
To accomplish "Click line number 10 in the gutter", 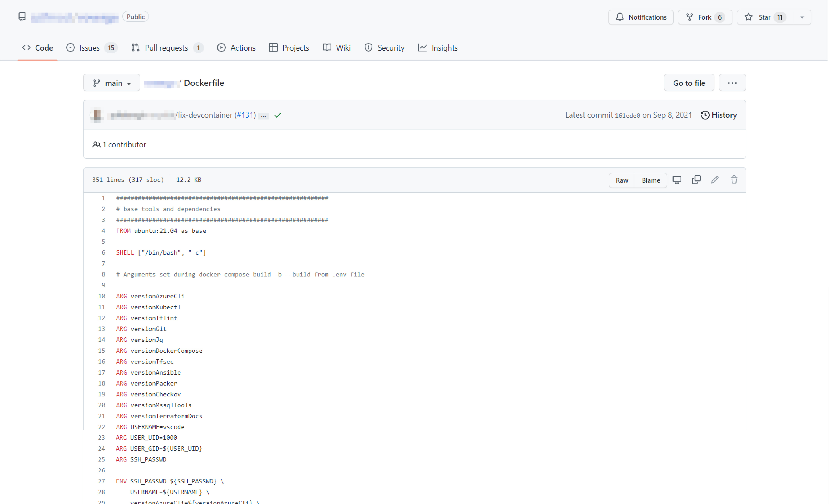I will coord(102,296).
